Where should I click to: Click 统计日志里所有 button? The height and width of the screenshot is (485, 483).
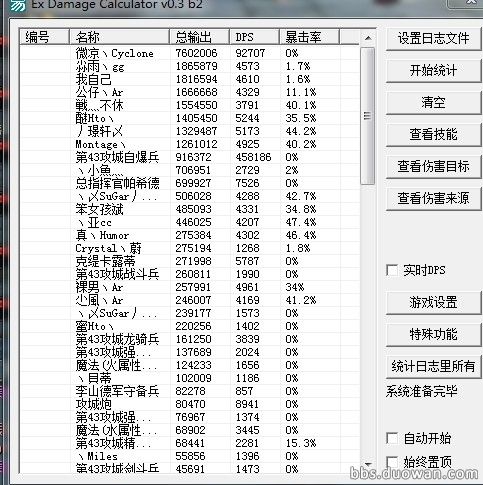click(433, 366)
